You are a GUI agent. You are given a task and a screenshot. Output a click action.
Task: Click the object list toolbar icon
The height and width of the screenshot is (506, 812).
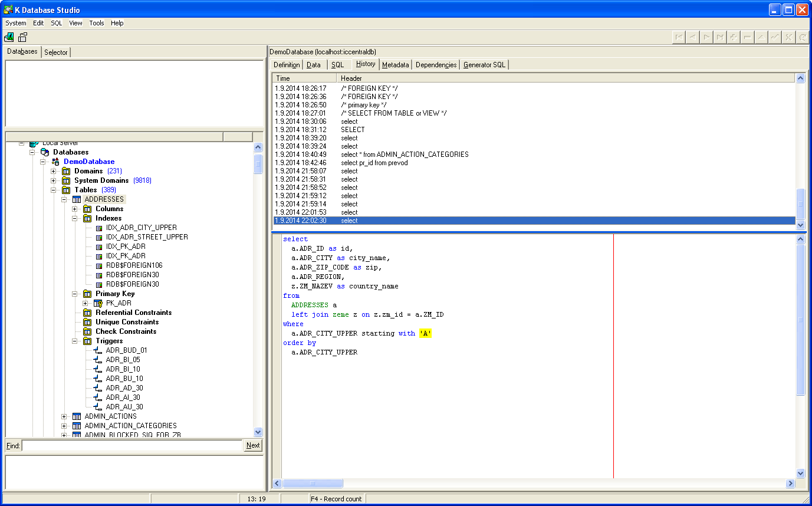tap(23, 37)
